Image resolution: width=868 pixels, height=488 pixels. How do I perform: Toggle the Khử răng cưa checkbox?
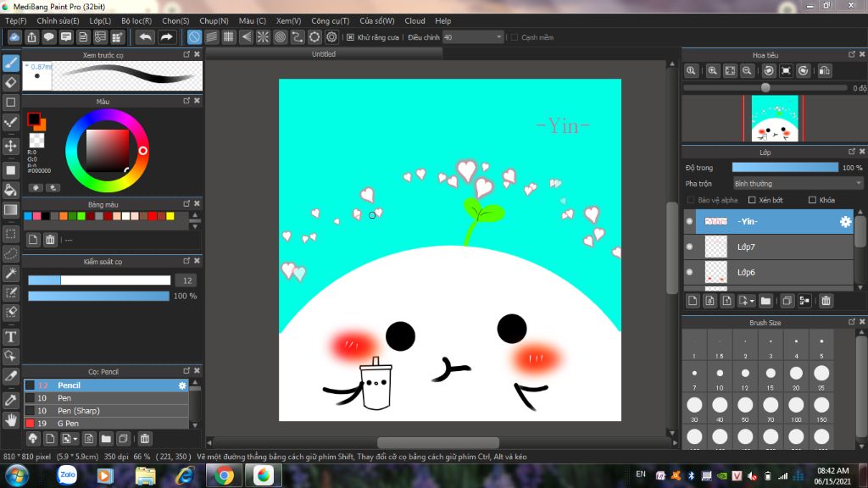pos(351,37)
